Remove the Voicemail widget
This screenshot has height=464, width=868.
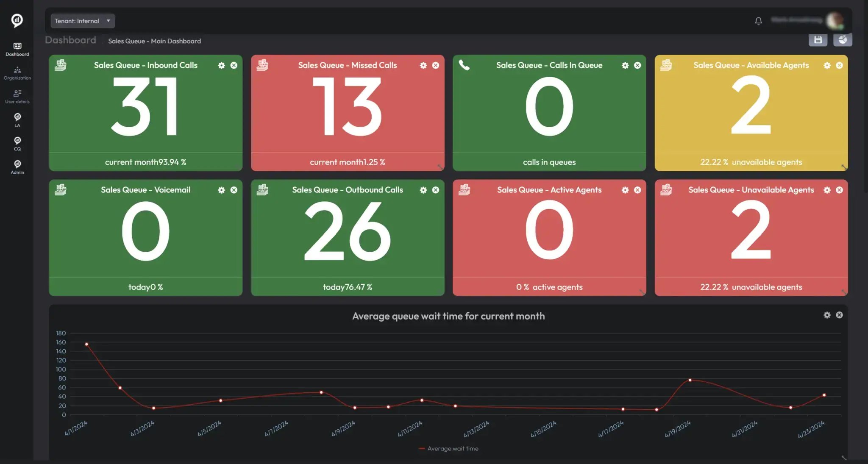point(234,190)
